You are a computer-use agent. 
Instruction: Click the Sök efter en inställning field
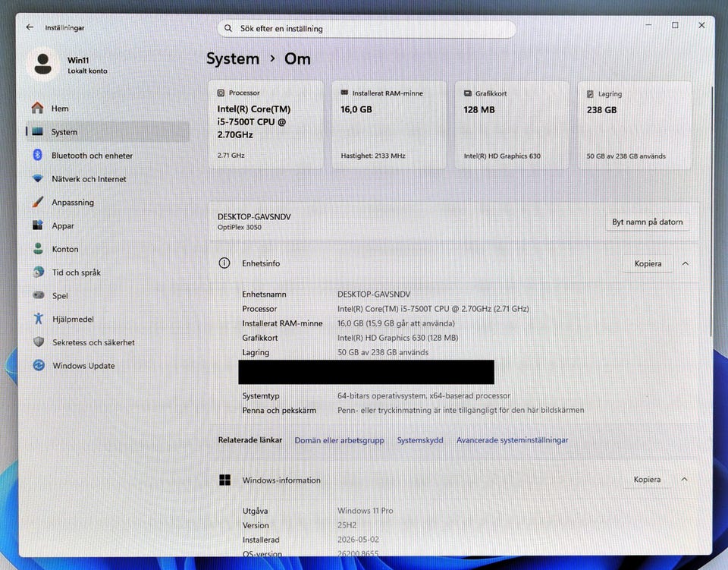point(366,28)
